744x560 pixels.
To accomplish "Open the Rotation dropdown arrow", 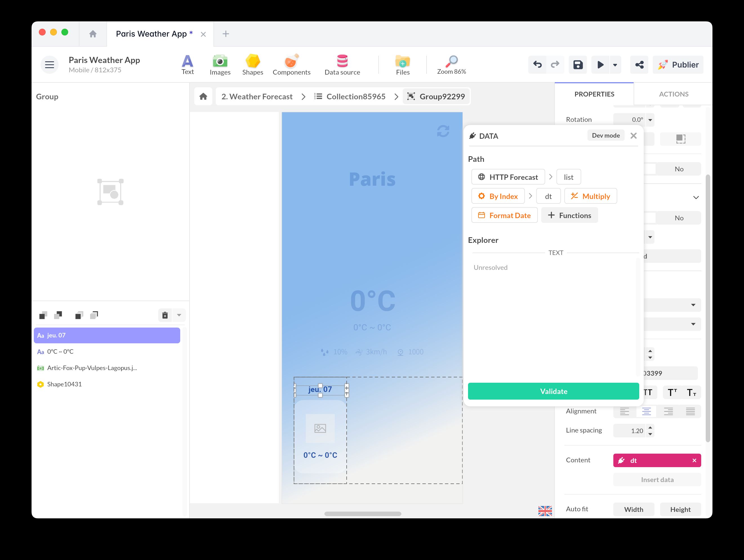I will (x=650, y=120).
